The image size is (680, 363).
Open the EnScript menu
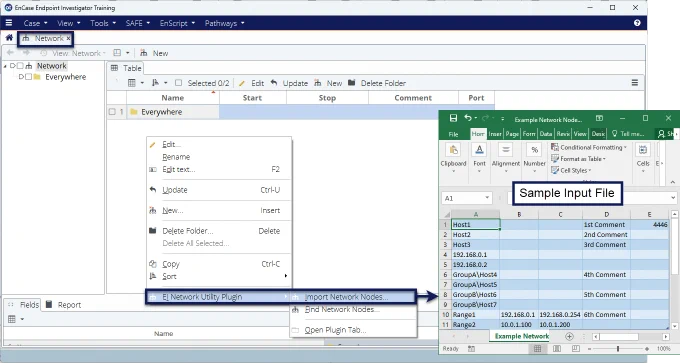point(177,23)
